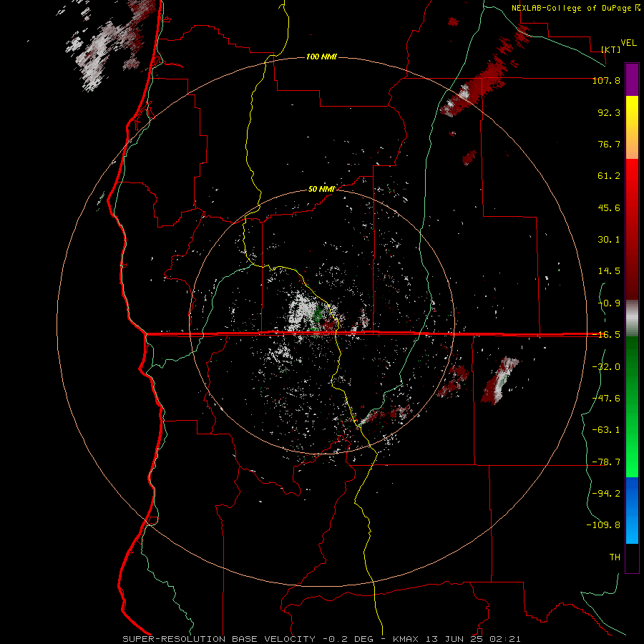Image resolution: width=644 pixels, height=644 pixels.
Task: Click the purple segment of the velocity color bar
Action: point(632,80)
